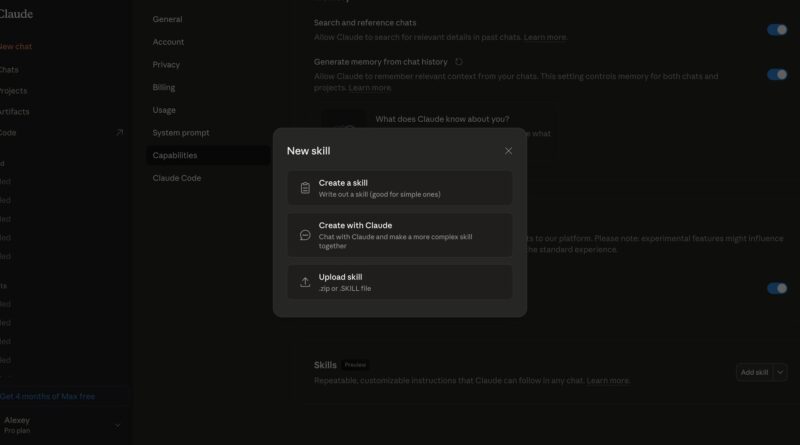Open the General settings section
800x445 pixels.
tap(167, 19)
